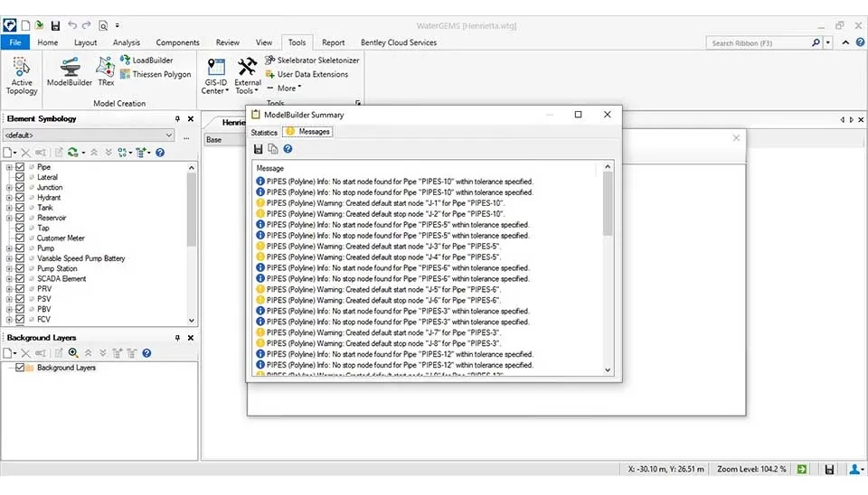Screen dimensions: 868x495
Task: Disable the Background Layers checkbox
Action: pos(20,368)
